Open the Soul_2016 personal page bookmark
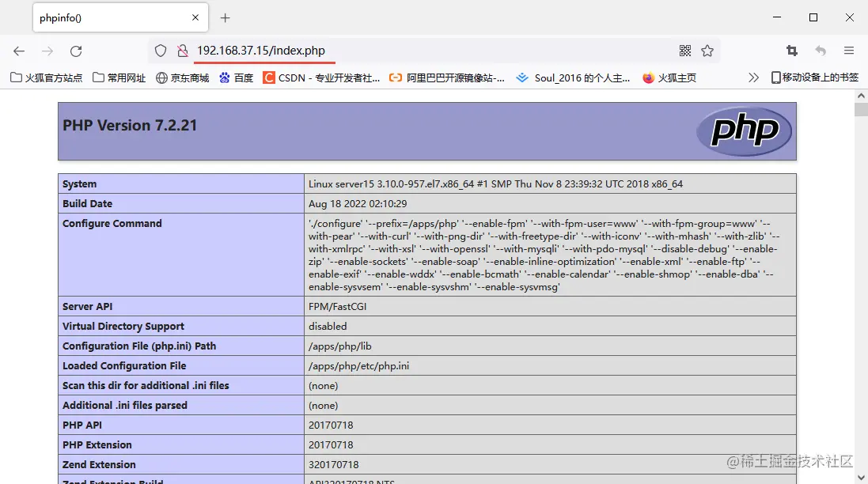The width and height of the screenshot is (868, 484). (x=573, y=78)
